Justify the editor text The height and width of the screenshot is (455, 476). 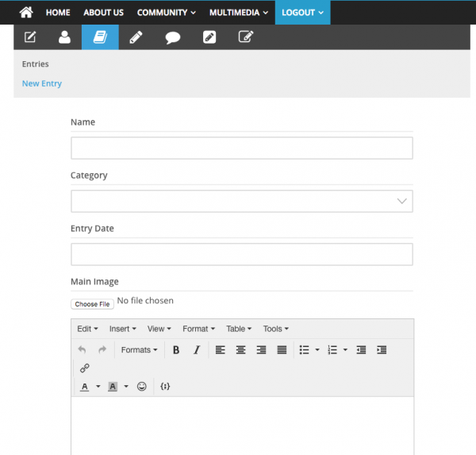click(282, 350)
